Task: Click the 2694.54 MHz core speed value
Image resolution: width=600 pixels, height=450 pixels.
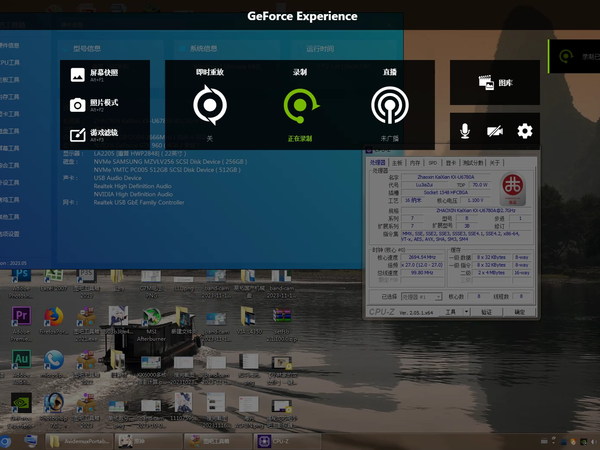Action: point(422,257)
